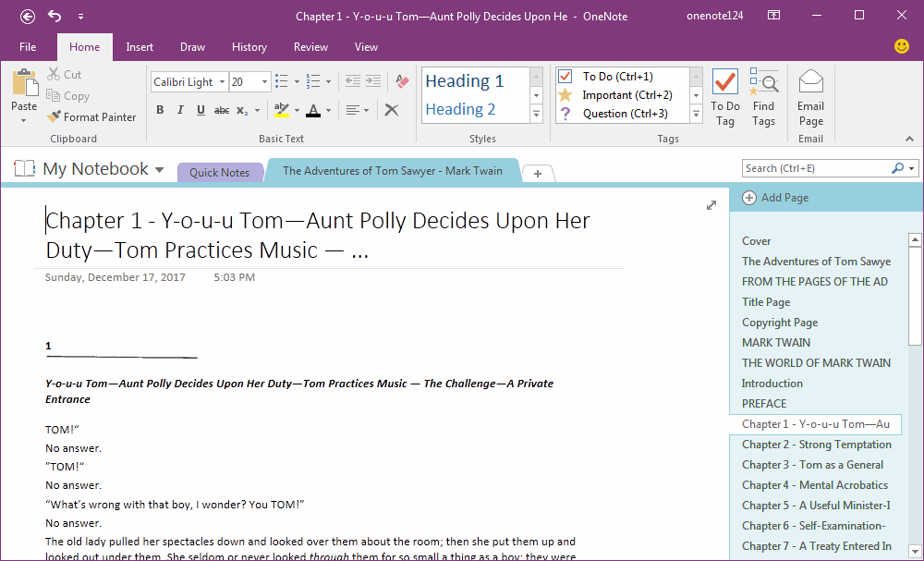Switch to the Review tab

pos(310,47)
